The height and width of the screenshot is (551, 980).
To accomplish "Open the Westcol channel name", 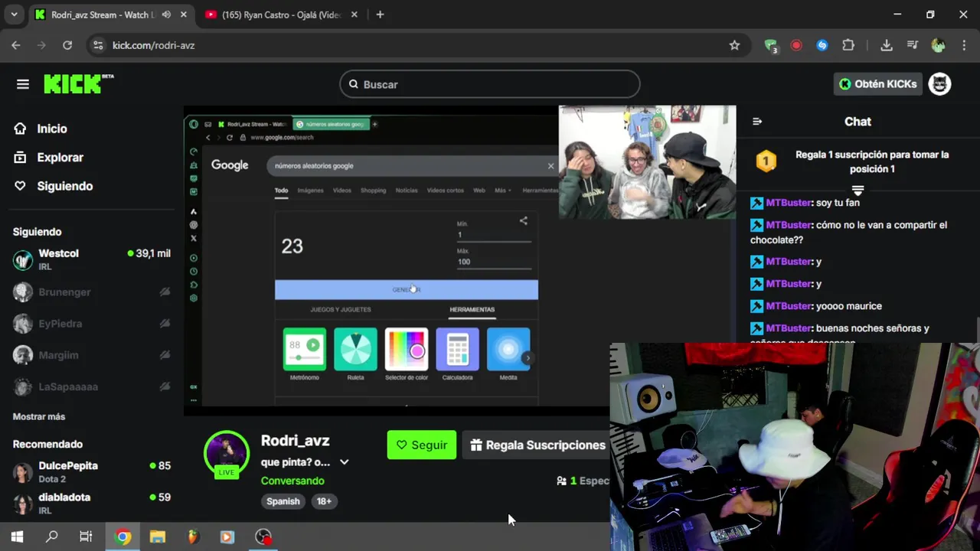I will tap(59, 253).
